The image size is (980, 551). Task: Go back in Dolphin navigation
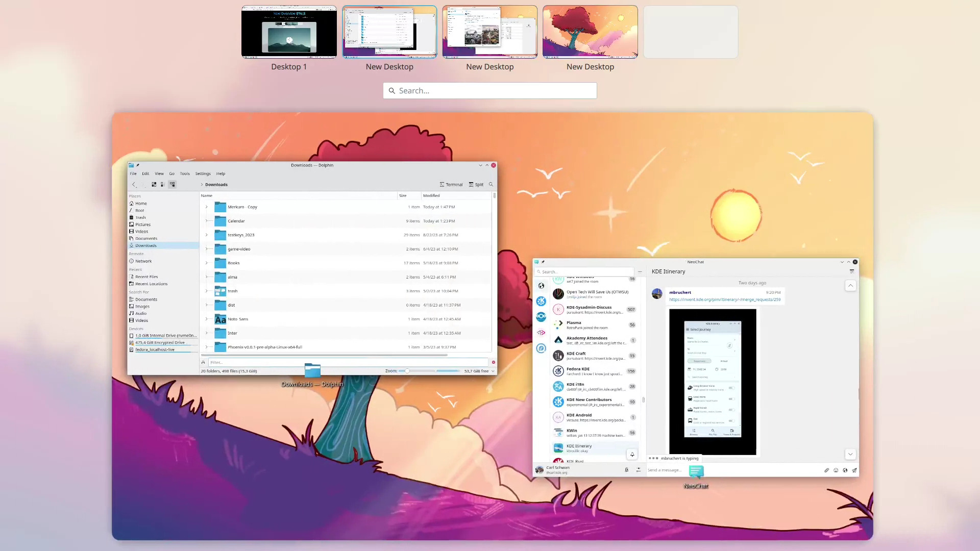pyautogui.click(x=134, y=185)
